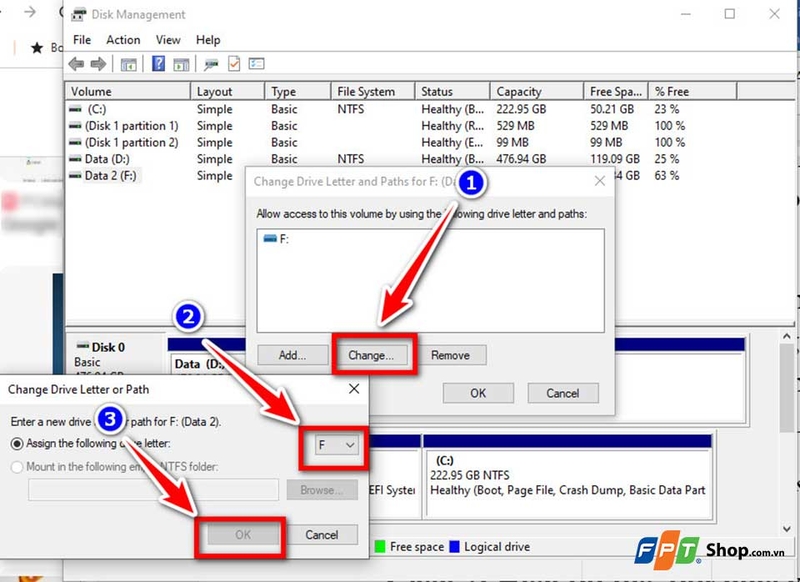Click the Show/Hide Console Tree toolbar icon

click(x=129, y=64)
